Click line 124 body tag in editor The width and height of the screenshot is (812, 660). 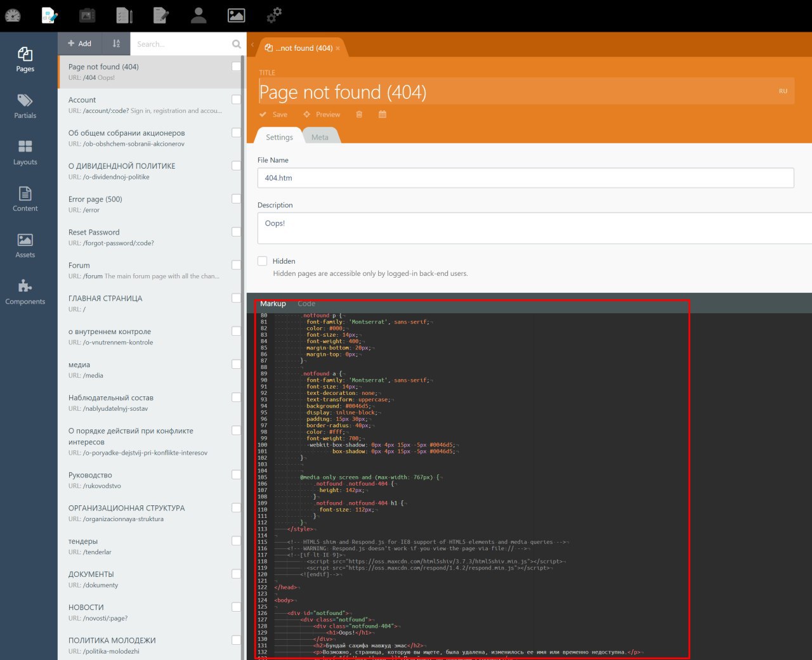click(285, 600)
